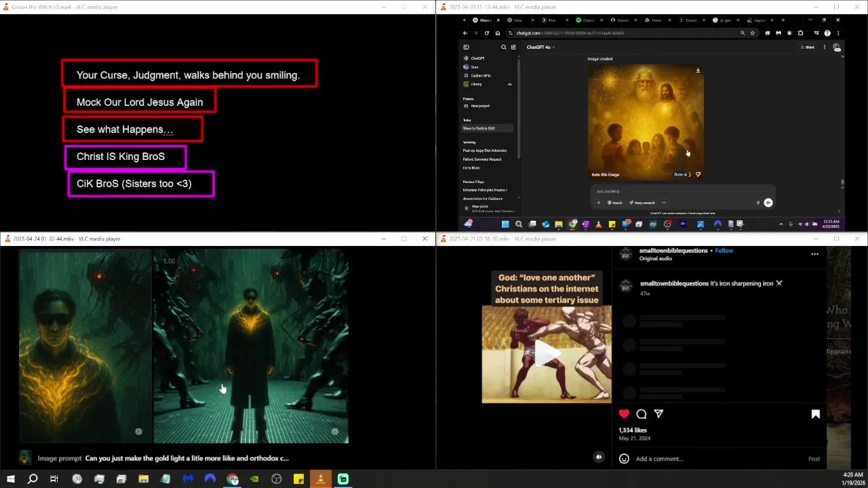Thumbs down the generated image
This screenshot has width=868, height=488.
click(x=698, y=175)
